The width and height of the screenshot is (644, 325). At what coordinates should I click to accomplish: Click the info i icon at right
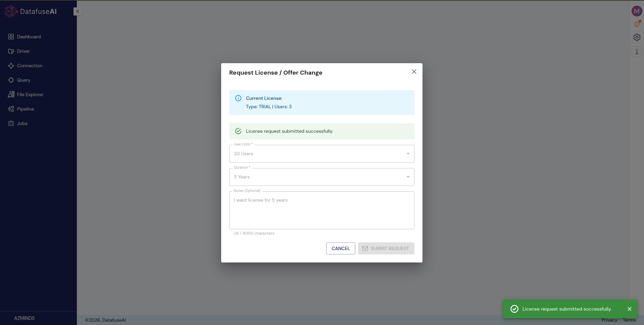pos(637,51)
